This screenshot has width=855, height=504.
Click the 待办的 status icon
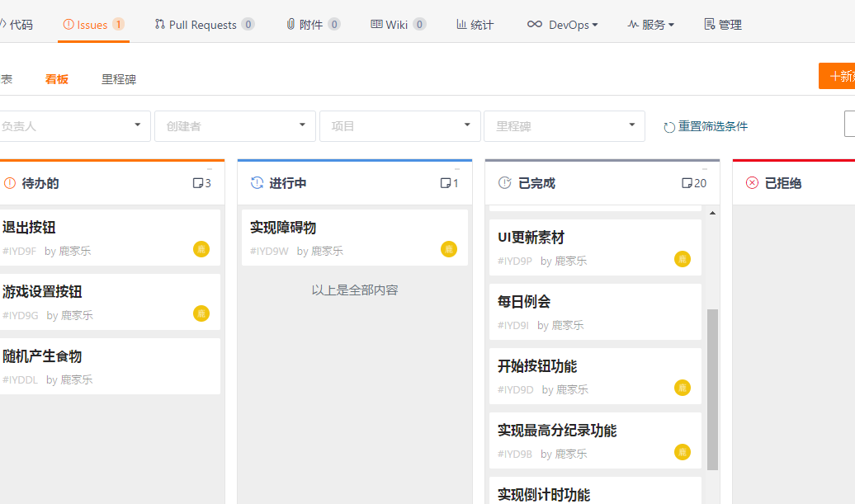click(x=10, y=183)
